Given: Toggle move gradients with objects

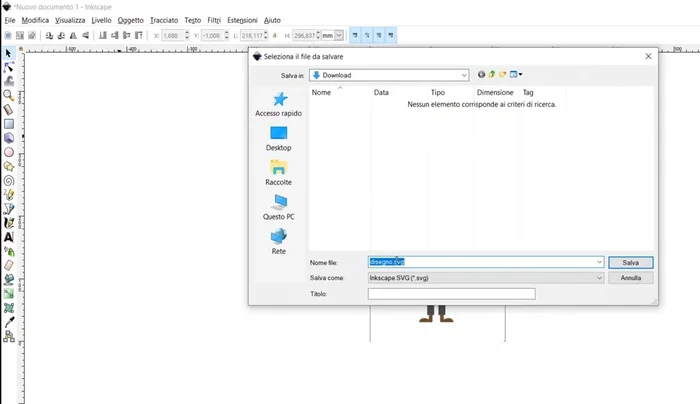Looking at the screenshot, I should [x=379, y=35].
